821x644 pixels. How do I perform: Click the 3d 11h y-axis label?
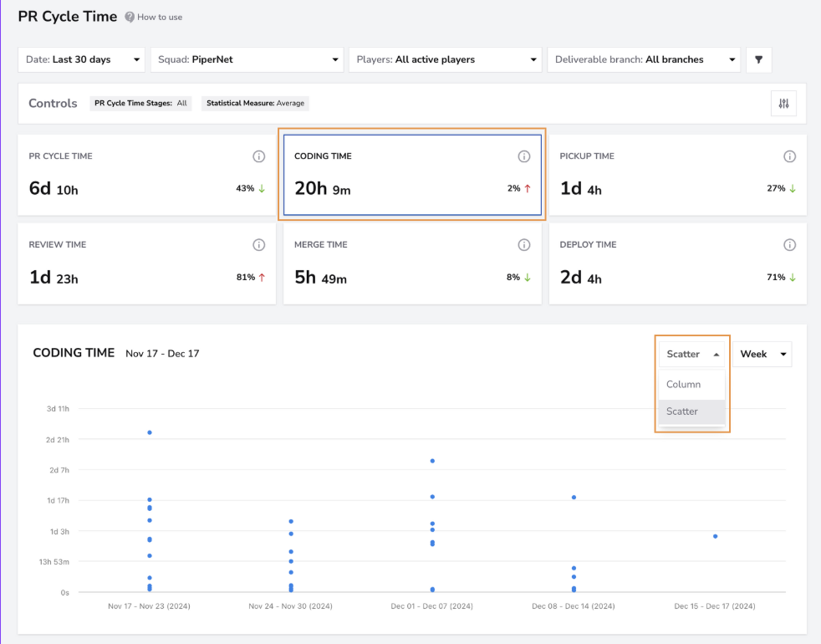tap(58, 409)
